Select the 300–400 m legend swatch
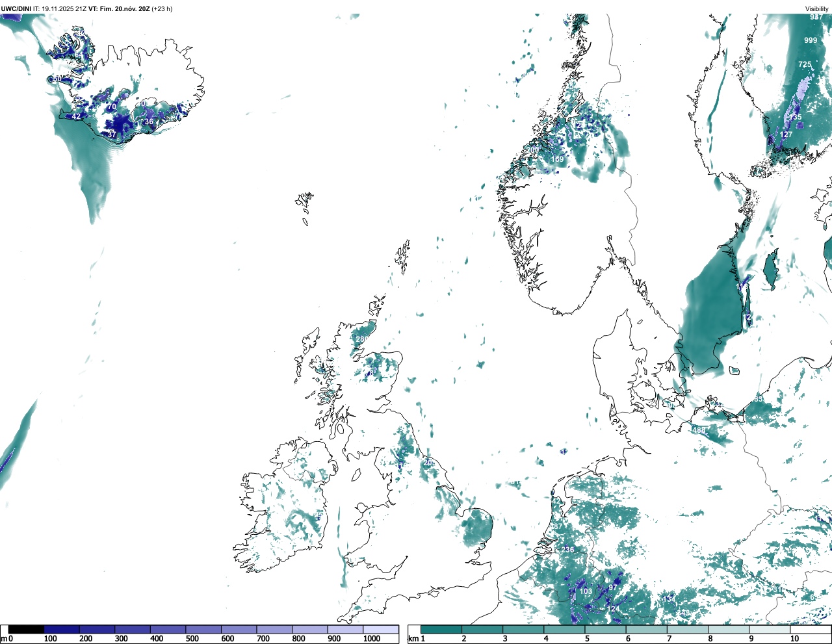The image size is (832, 644). pyautogui.click(x=133, y=629)
